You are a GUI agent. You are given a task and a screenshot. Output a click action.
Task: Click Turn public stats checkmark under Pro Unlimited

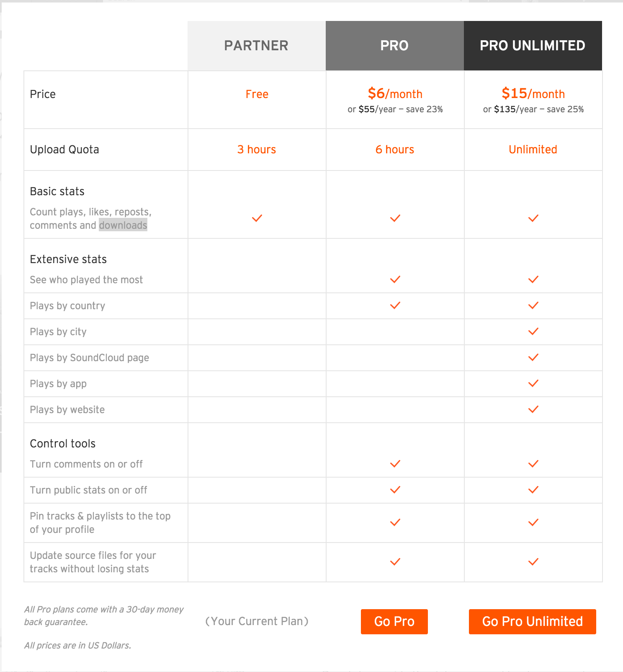(x=533, y=490)
